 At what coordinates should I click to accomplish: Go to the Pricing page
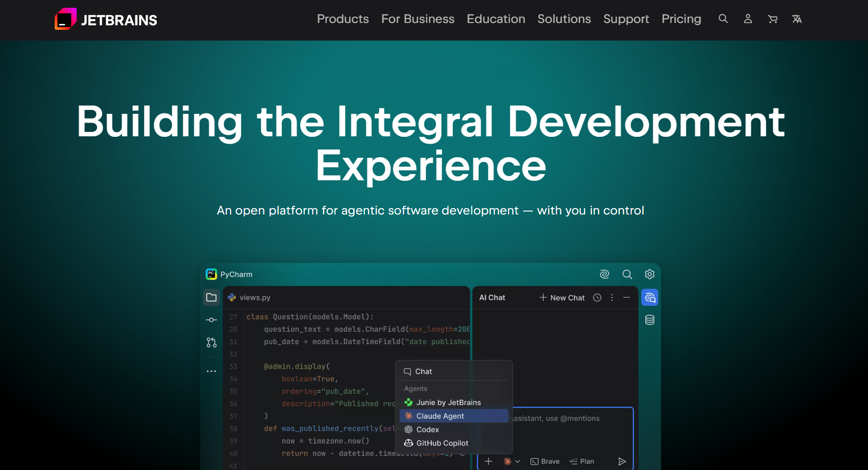click(681, 19)
